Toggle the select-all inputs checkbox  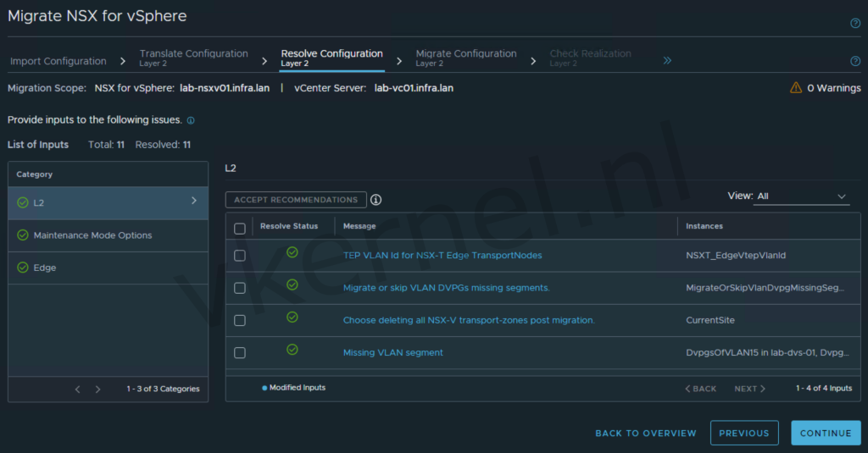coord(240,229)
